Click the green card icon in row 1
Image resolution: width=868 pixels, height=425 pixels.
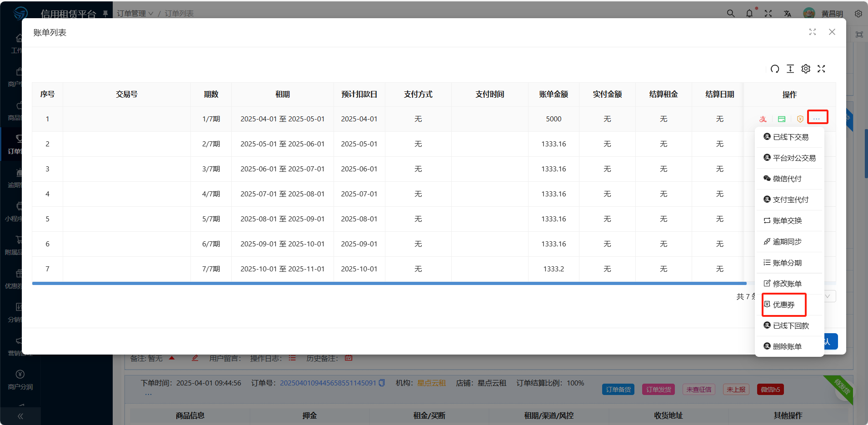[782, 119]
